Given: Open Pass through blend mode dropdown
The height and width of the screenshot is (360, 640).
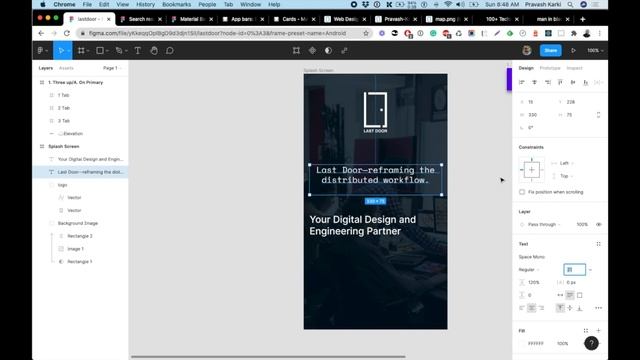Looking at the screenshot, I should pyautogui.click(x=544, y=224).
